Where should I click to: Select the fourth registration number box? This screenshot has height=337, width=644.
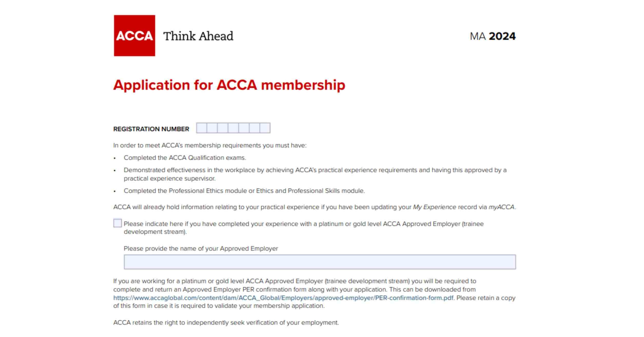[x=233, y=128]
